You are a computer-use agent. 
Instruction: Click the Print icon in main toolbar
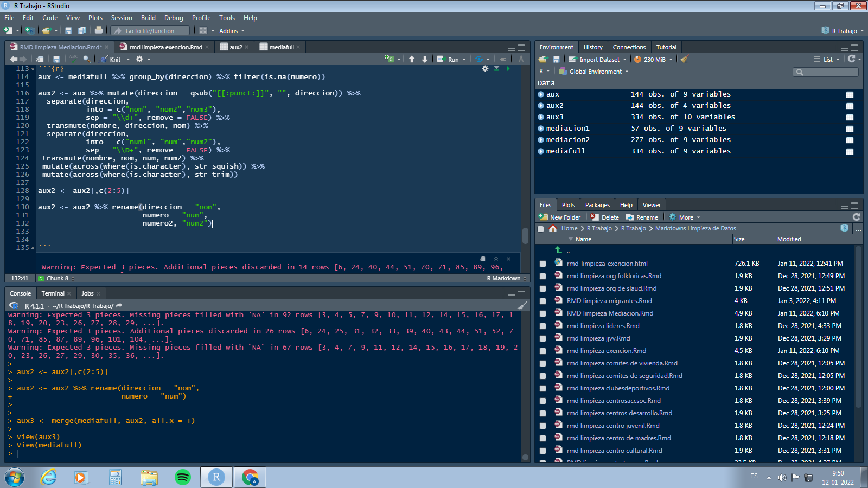(98, 30)
